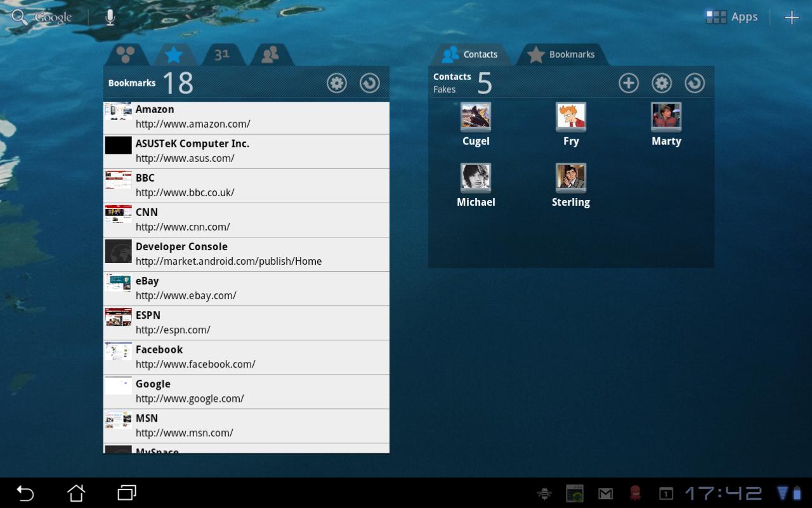Open the MSN bookmark
This screenshot has width=812, height=508.
(246, 425)
